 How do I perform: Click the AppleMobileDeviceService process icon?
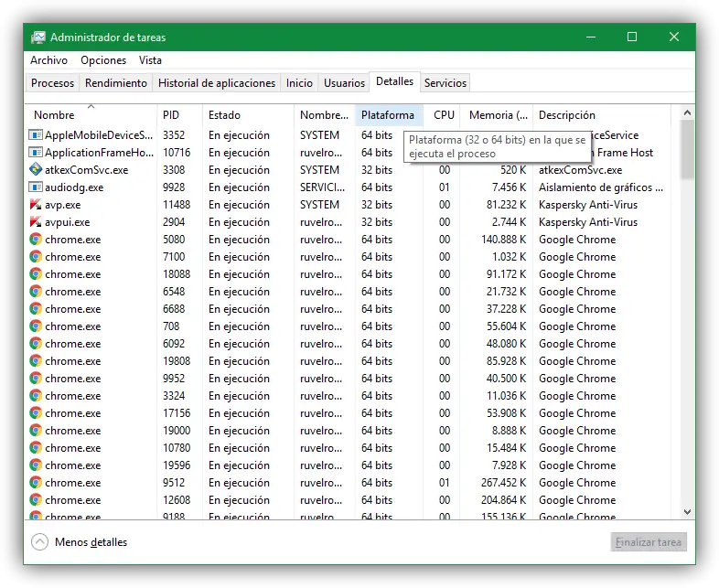coord(36,135)
